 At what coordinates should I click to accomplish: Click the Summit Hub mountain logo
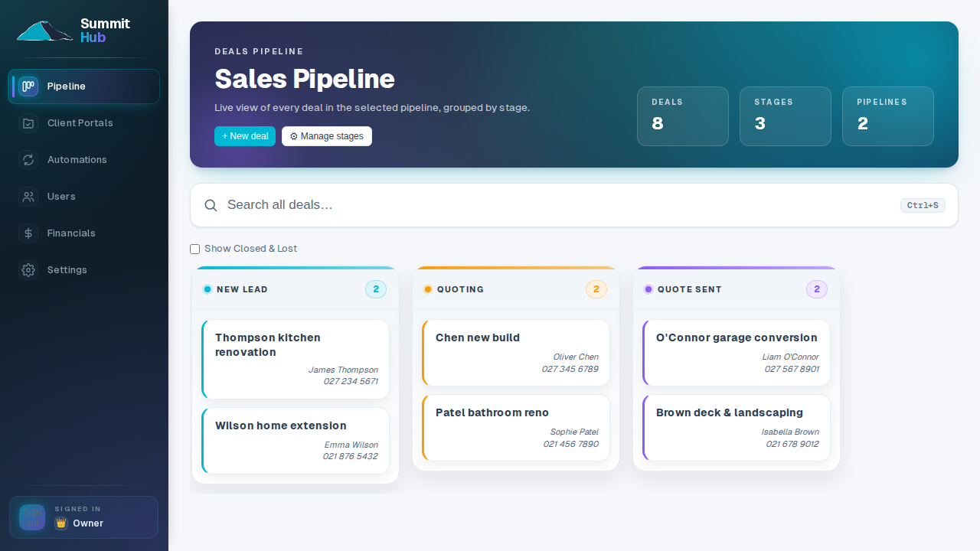coord(44,31)
